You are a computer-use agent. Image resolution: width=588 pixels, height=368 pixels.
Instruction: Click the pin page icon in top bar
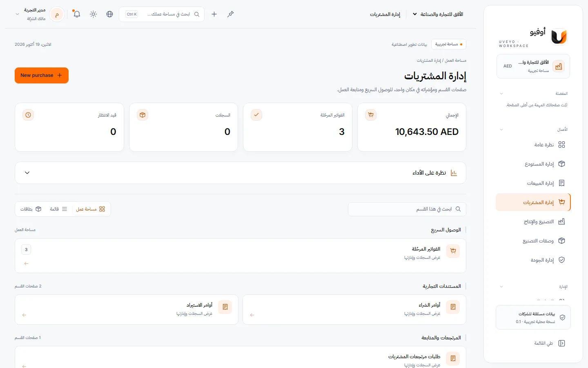231,14
